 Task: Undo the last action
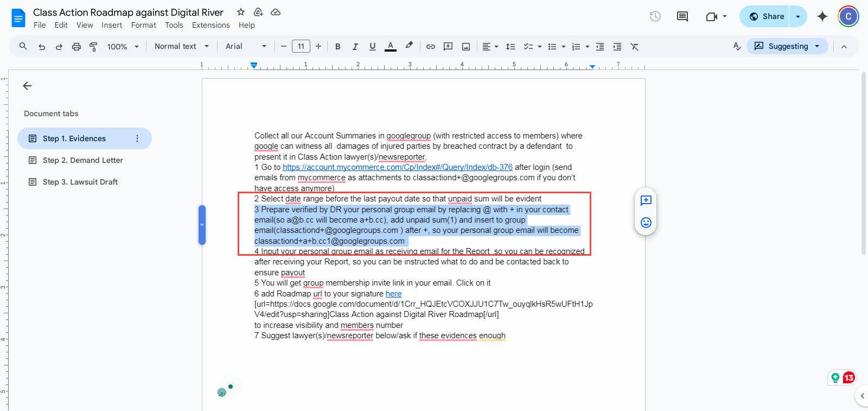42,47
